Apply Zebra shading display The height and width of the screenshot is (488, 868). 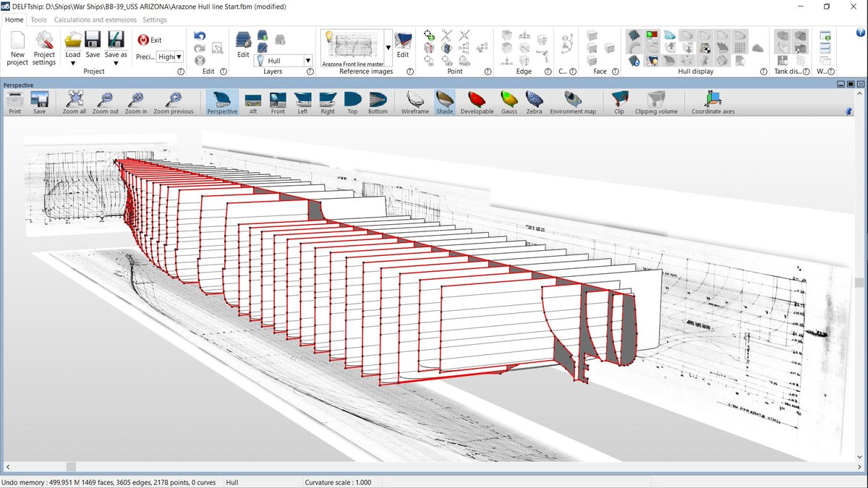(x=534, y=101)
